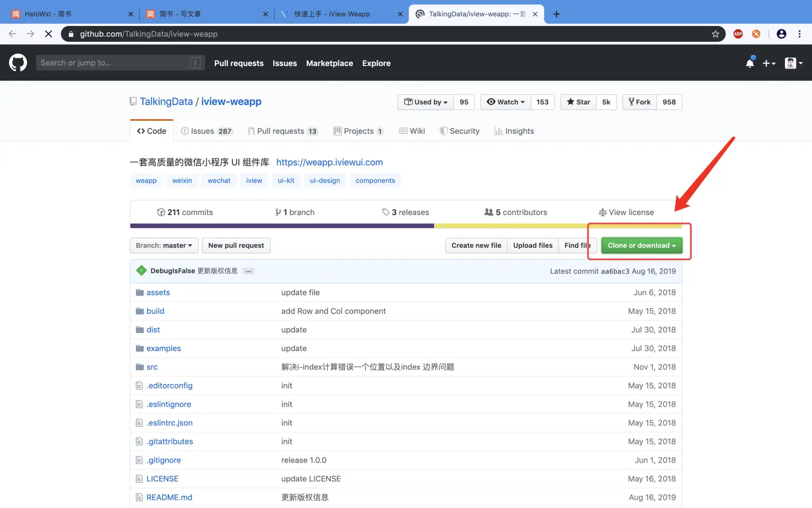Open Issues in top navigation
The image size is (812, 508).
pyautogui.click(x=285, y=63)
